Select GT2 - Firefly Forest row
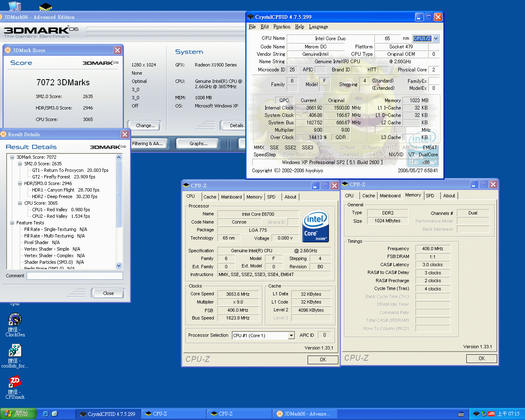Viewport: 525px width, 420px height. click(x=64, y=177)
